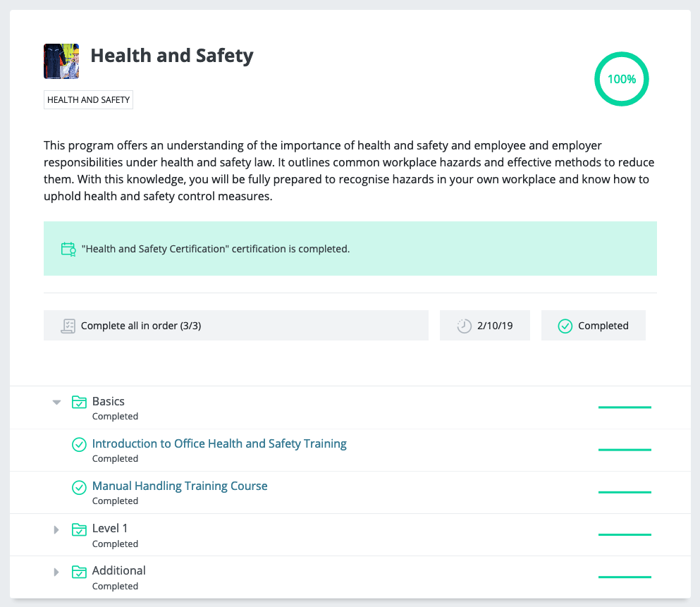Expand the Additional section arrow

click(x=57, y=572)
